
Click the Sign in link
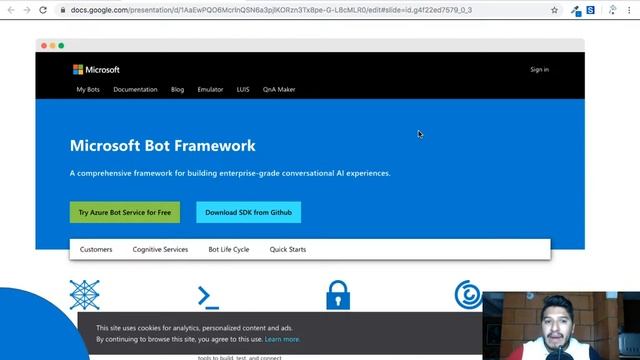click(x=540, y=69)
